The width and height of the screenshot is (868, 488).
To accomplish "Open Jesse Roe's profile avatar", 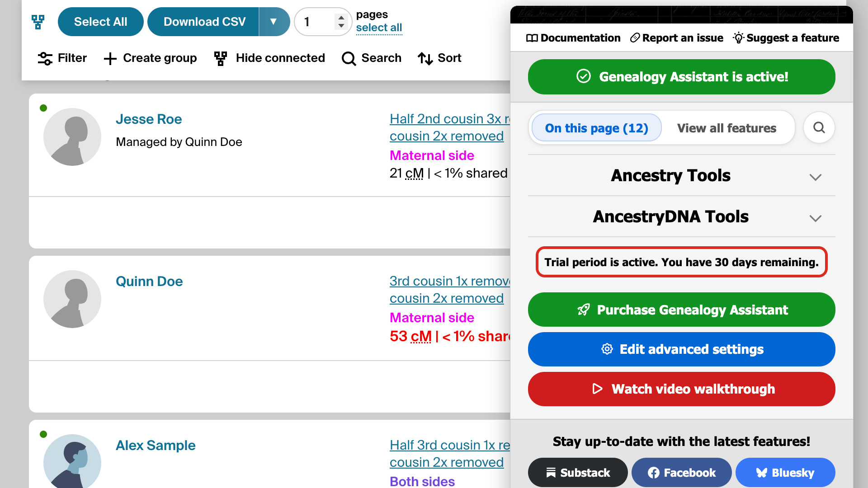I will [x=72, y=137].
